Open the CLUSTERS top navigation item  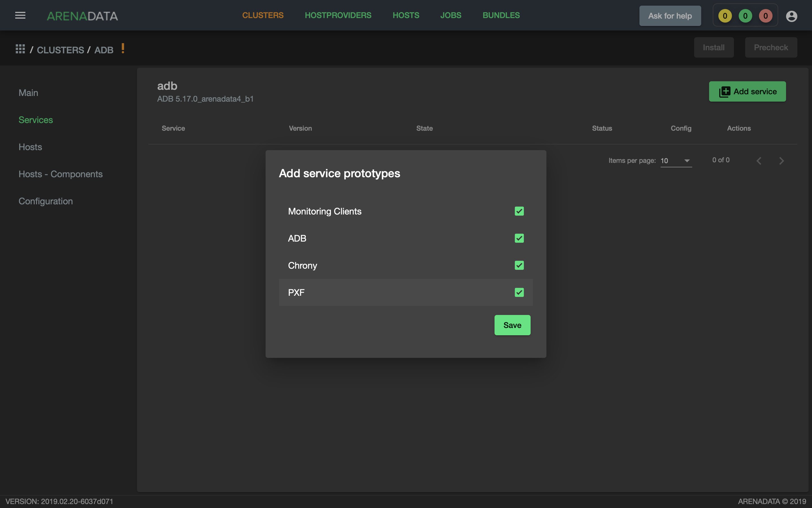(x=263, y=15)
